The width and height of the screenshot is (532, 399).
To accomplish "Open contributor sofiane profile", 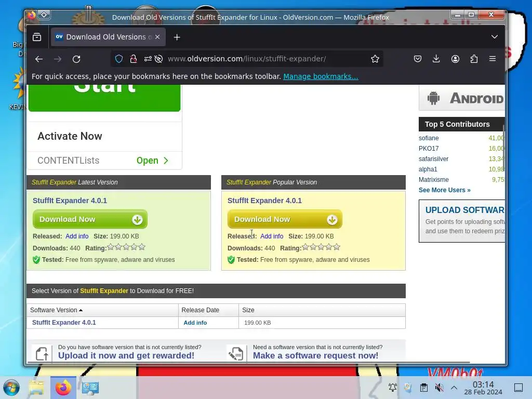I will pyautogui.click(x=429, y=138).
